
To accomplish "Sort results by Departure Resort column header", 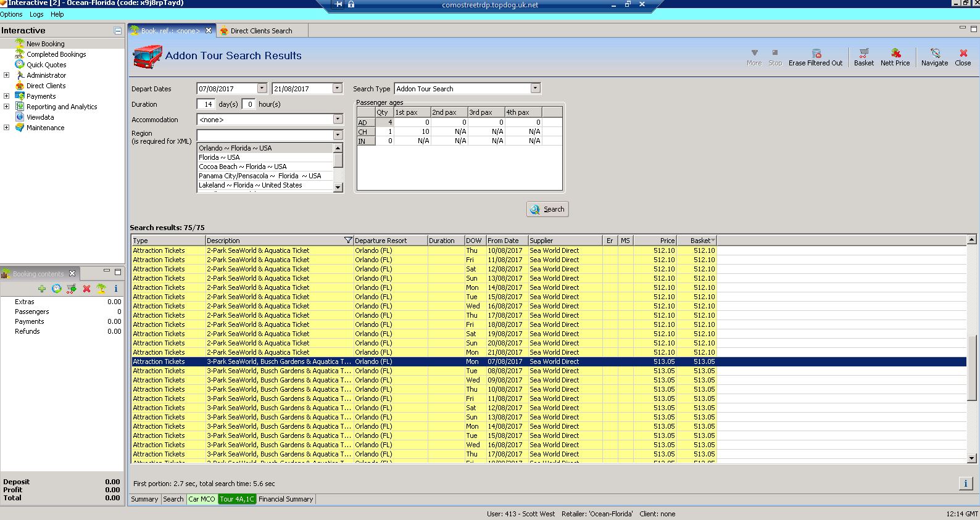I will click(x=390, y=241).
